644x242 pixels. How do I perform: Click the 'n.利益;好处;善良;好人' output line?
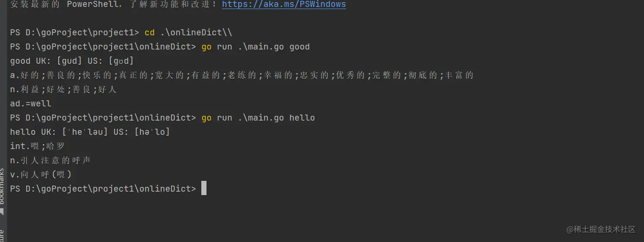(x=63, y=90)
